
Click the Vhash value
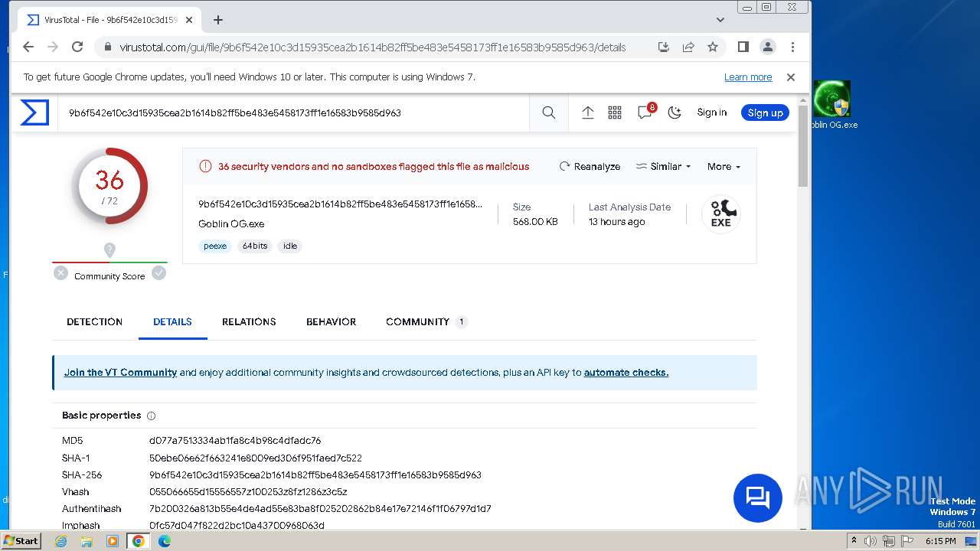click(248, 491)
